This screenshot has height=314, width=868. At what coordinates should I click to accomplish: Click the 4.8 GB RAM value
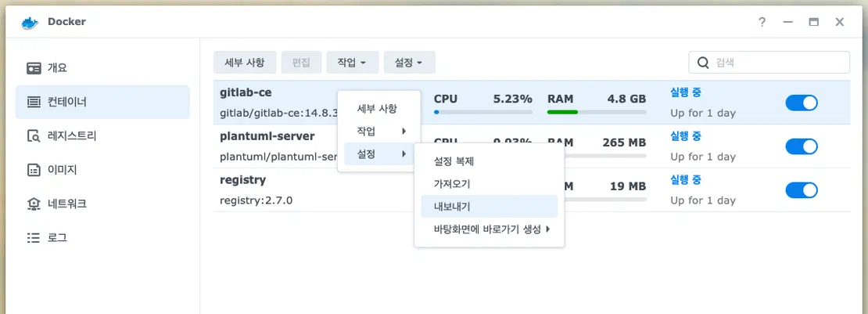[626, 99]
